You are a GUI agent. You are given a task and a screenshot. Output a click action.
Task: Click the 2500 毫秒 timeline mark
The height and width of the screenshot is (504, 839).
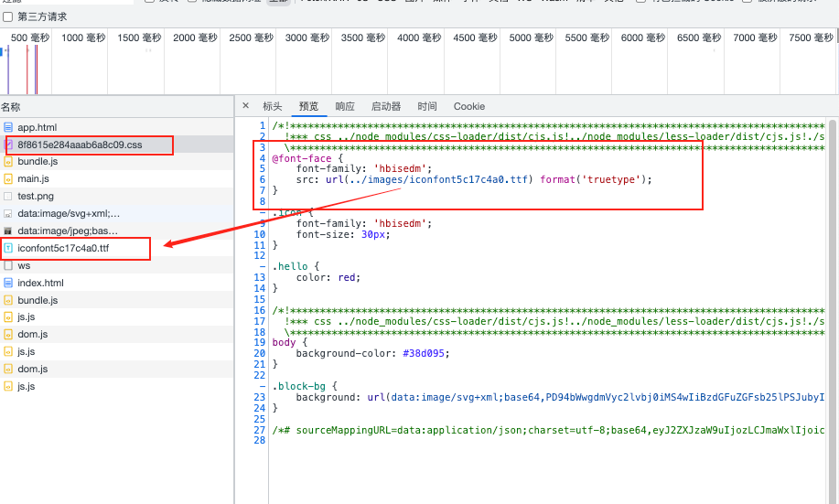[251, 38]
